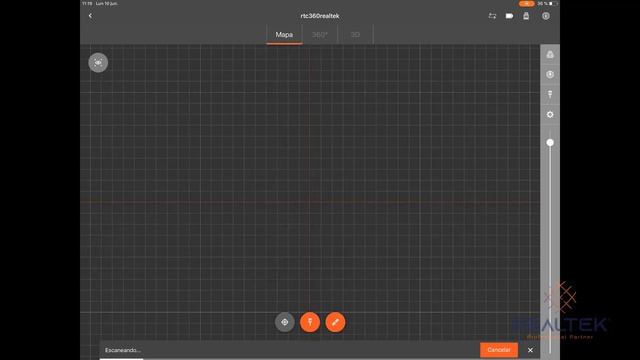Open the circular info icon in header
Screen dimensions: 640x360
tap(546, 16)
